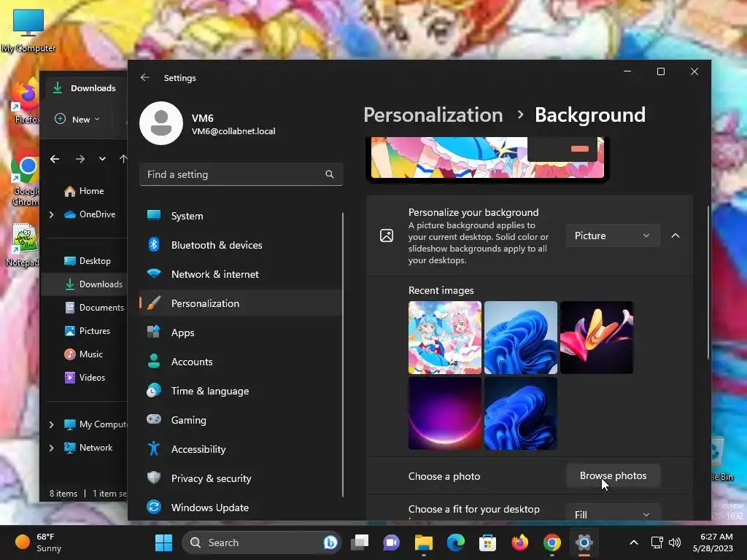Select the purple glow wallpaper thumbnail
This screenshot has width=747, height=560.
coord(445,413)
